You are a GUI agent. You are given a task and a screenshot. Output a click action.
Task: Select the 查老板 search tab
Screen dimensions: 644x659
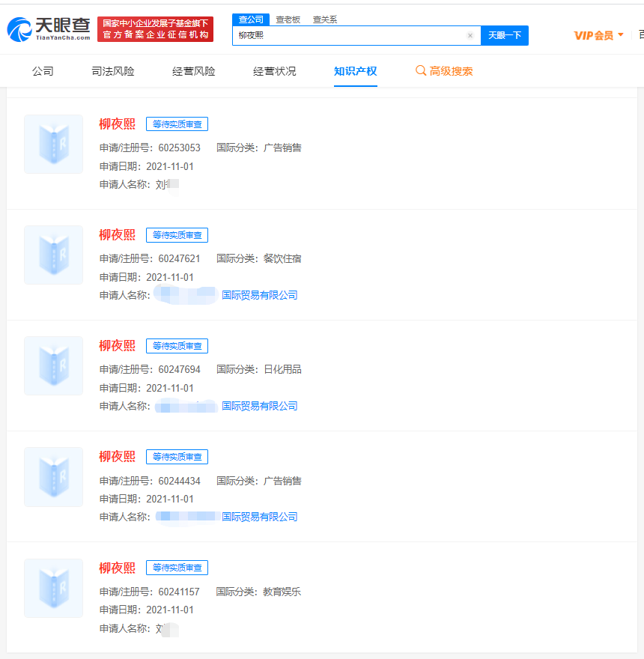point(288,19)
